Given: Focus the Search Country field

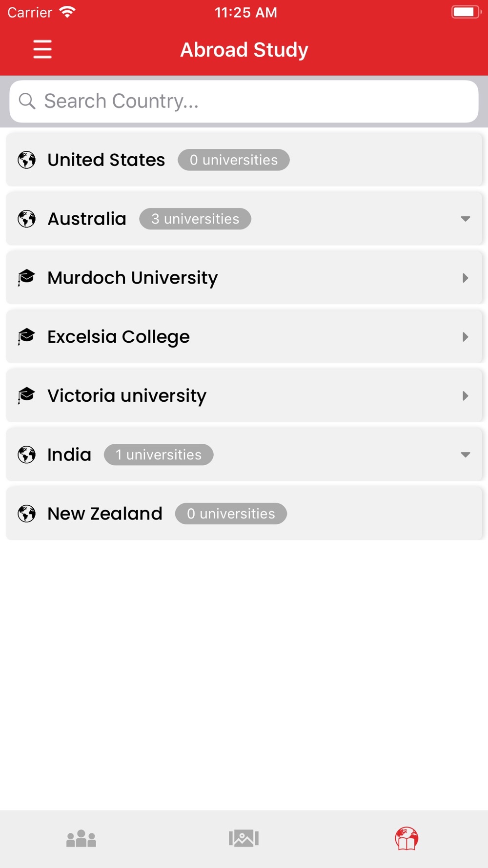Looking at the screenshot, I should (x=244, y=102).
